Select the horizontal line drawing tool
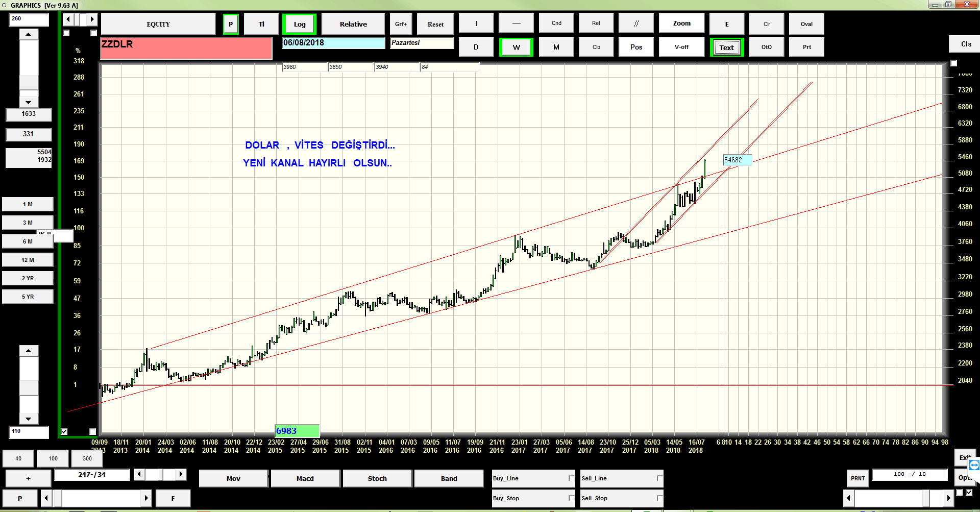980x512 pixels. [516, 23]
